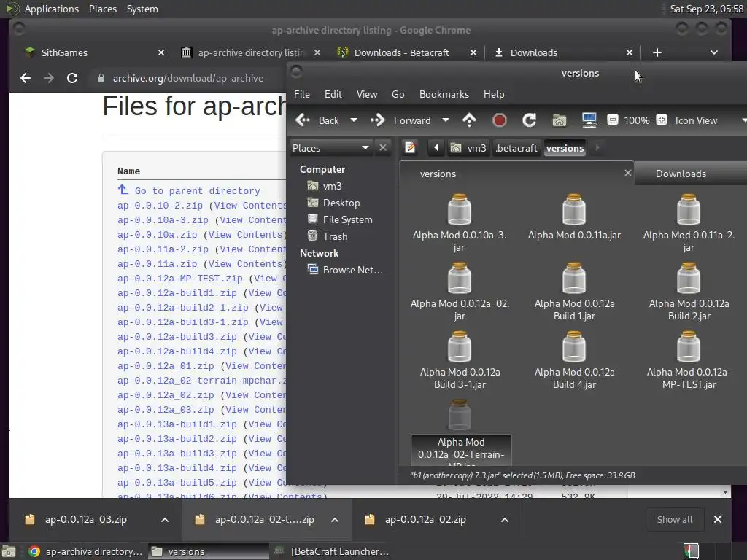Select the Alpha Mod 0.0.11a.jar icon

pyautogui.click(x=574, y=217)
